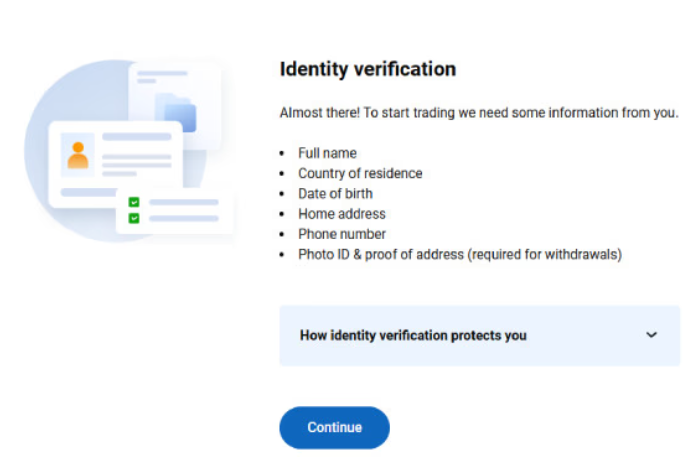The image size is (696, 473).
Task: Select the 'Full name' list item
Action: 327,153
